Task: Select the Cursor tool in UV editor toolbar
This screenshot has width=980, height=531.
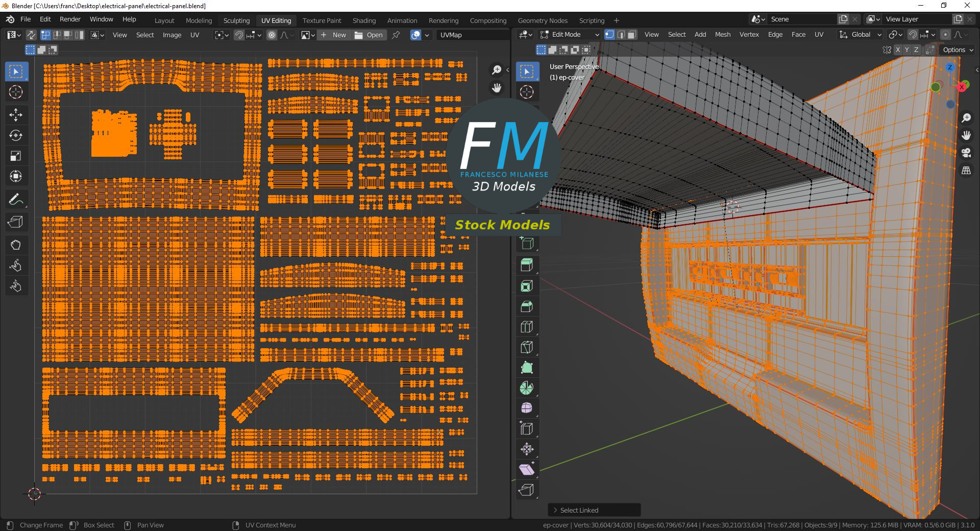Action: click(x=16, y=92)
